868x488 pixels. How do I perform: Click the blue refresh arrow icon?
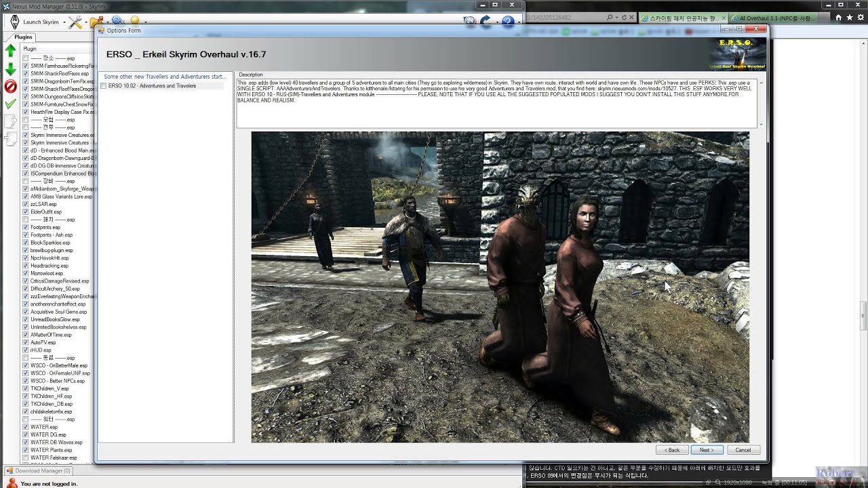[x=486, y=22]
